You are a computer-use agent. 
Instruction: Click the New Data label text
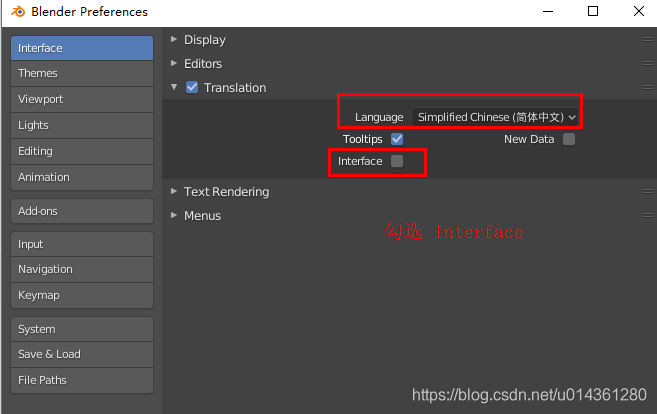529,139
